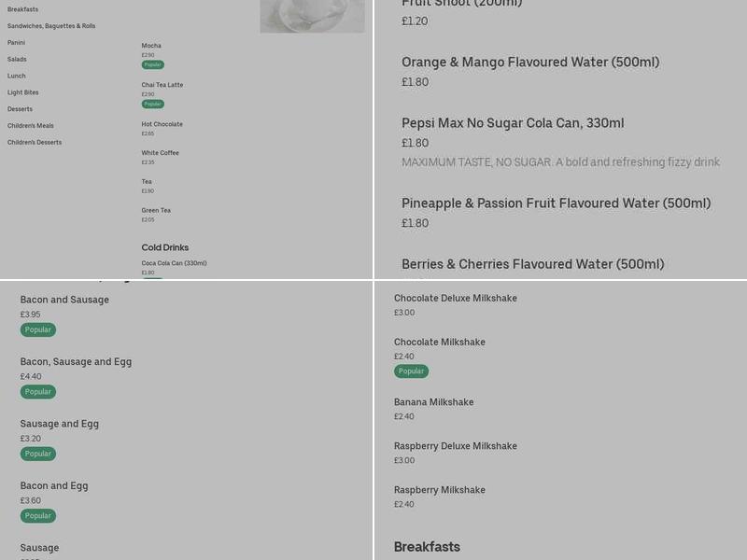Viewport: 747px width, 560px height.
Task: Open the Breakfasts category in sidebar
Action: point(23,9)
